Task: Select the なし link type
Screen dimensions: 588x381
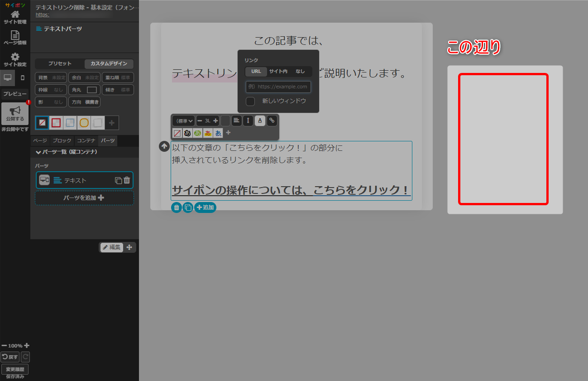Action: 300,72
